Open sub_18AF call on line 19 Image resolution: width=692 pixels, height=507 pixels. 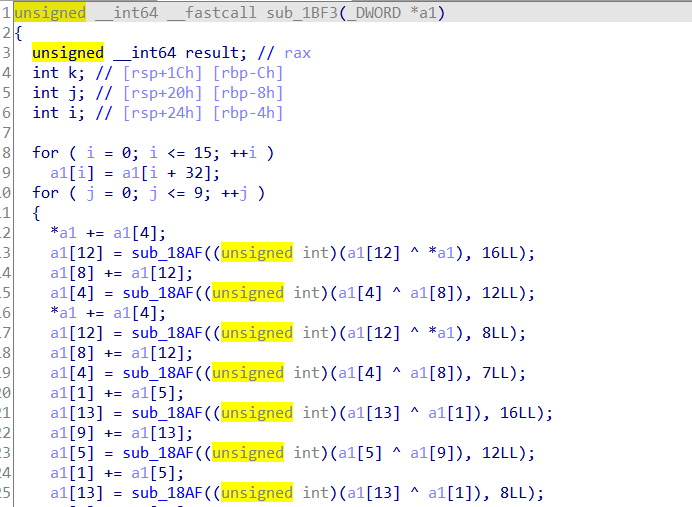(158, 373)
